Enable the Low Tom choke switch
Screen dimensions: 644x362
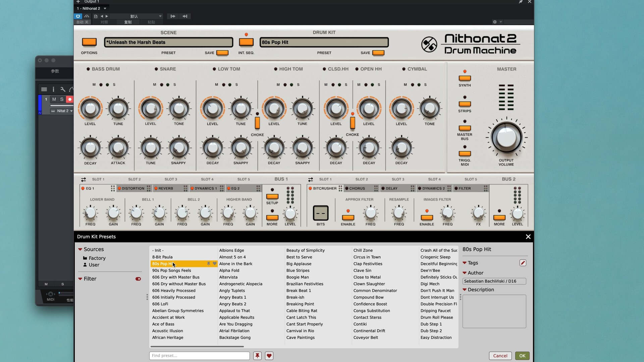(257, 123)
